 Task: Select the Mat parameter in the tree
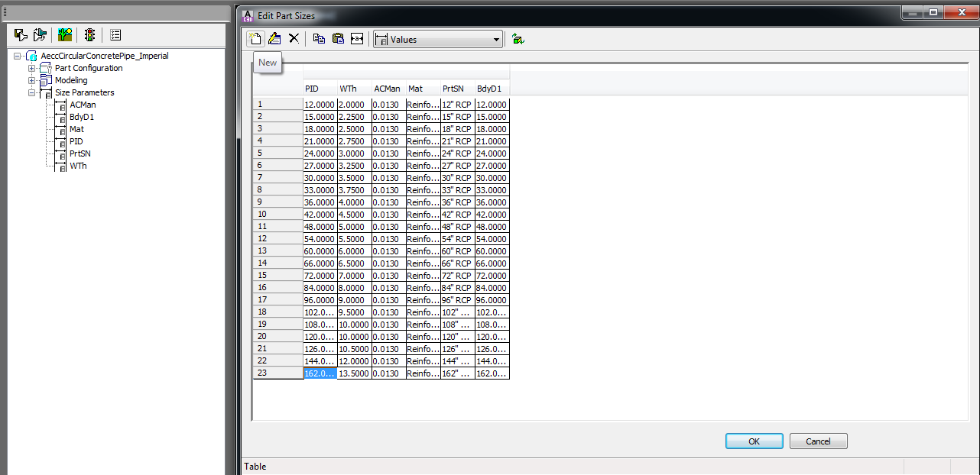pyautogui.click(x=76, y=129)
